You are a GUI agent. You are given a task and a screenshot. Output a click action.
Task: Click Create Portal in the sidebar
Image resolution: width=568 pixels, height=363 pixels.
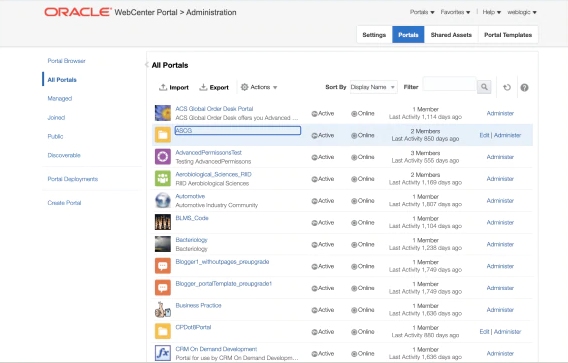point(64,203)
